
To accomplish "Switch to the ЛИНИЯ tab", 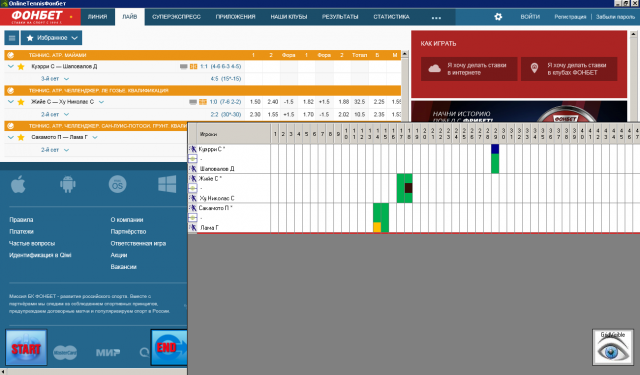I will tap(98, 17).
